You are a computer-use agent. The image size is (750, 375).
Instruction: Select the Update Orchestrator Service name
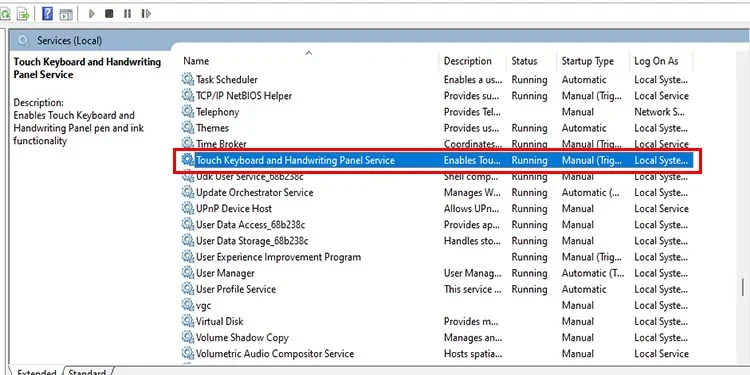255,192
